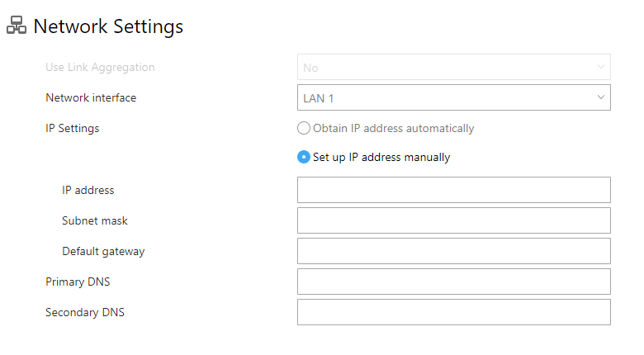Image resolution: width=644 pixels, height=355 pixels.
Task: Open the Use Link Aggregation dropdown
Action: click(x=454, y=67)
